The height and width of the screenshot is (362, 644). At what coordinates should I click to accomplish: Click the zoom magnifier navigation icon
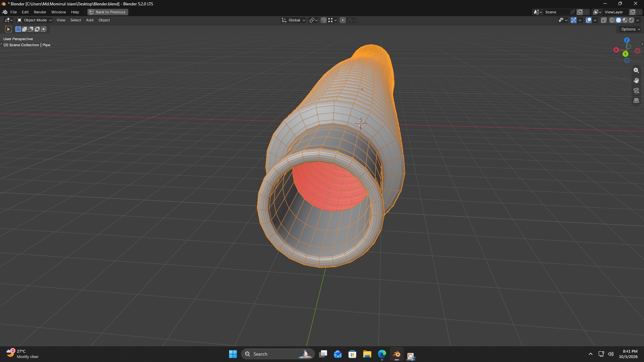[636, 70]
